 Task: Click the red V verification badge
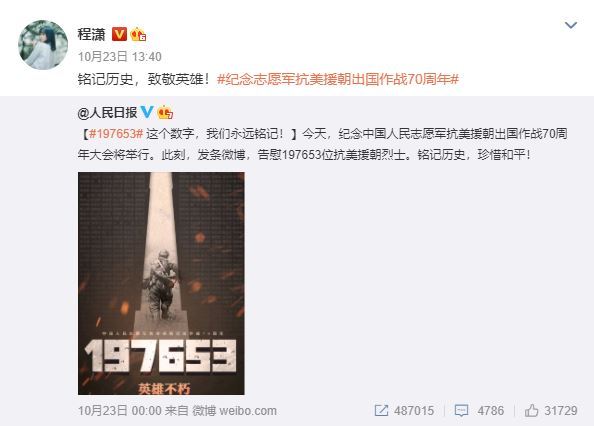pos(119,34)
